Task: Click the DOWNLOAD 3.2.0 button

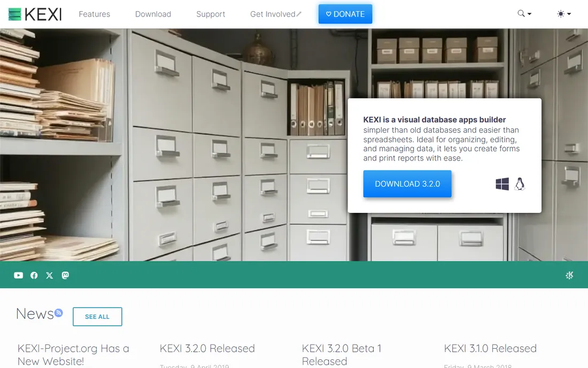Action: [x=407, y=184]
